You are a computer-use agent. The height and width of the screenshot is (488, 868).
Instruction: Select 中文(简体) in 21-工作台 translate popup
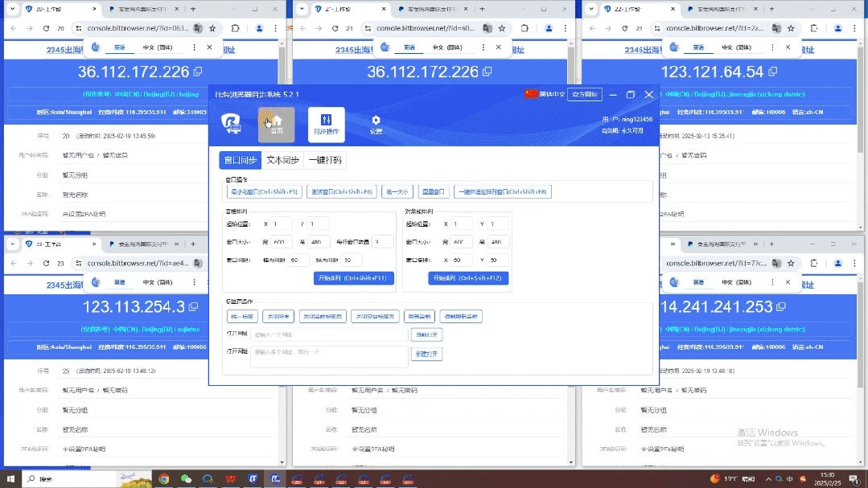447,47
